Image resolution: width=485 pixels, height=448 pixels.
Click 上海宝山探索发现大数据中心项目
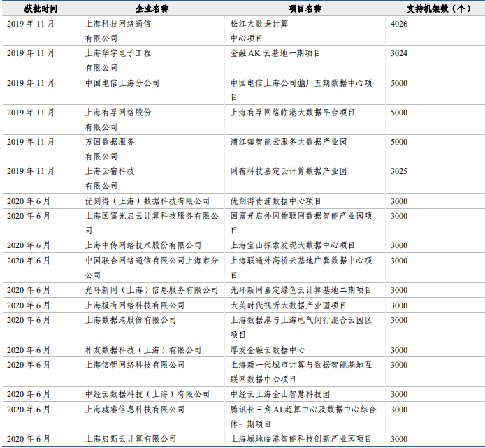pos(292,245)
